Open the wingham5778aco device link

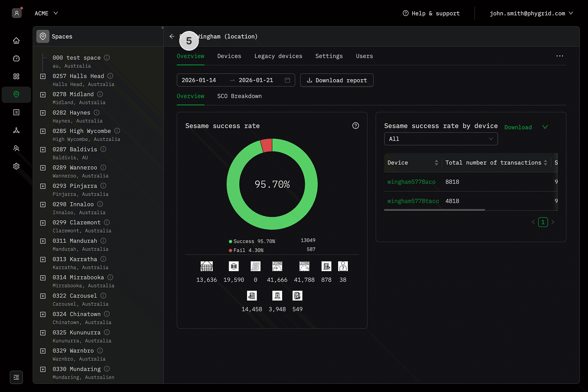[x=411, y=182]
